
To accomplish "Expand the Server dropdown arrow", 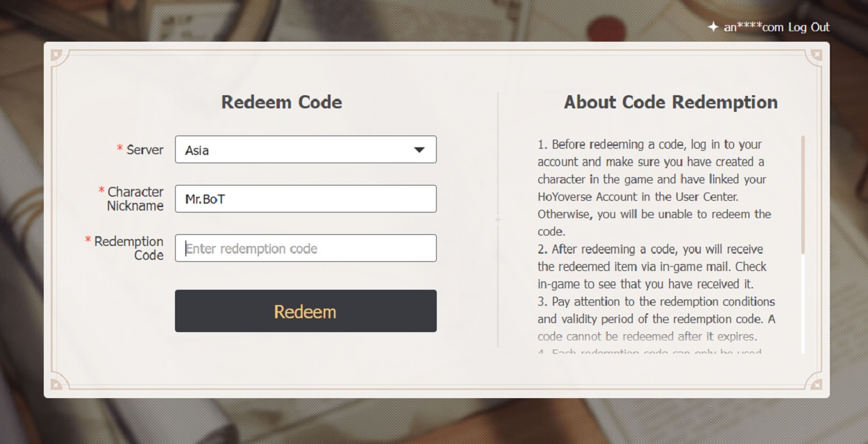I will (419, 149).
